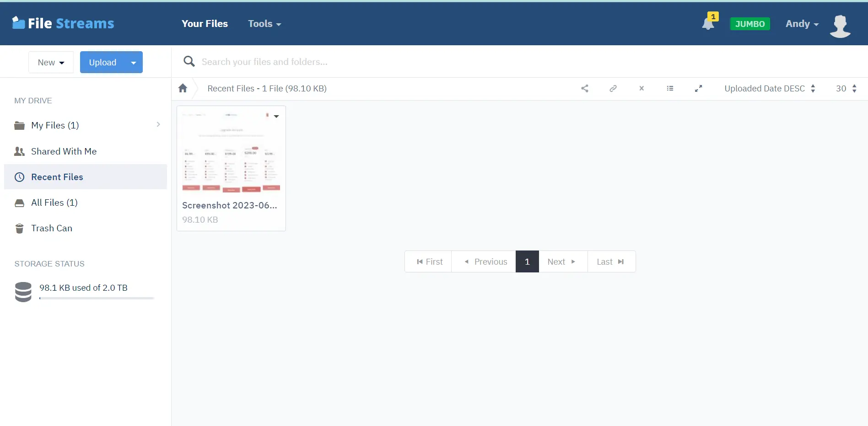
Task: Change the Uploaded Date DESC sorting
Action: pos(770,89)
